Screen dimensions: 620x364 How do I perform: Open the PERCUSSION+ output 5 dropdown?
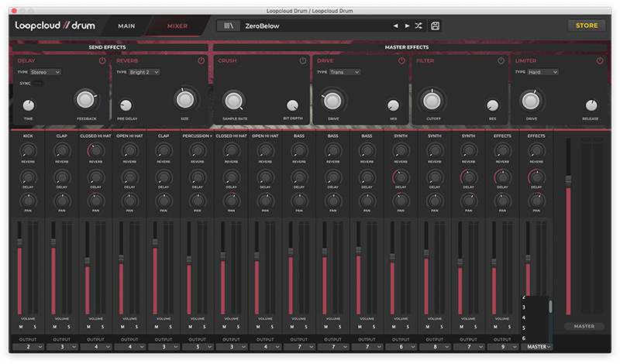tap(198, 347)
